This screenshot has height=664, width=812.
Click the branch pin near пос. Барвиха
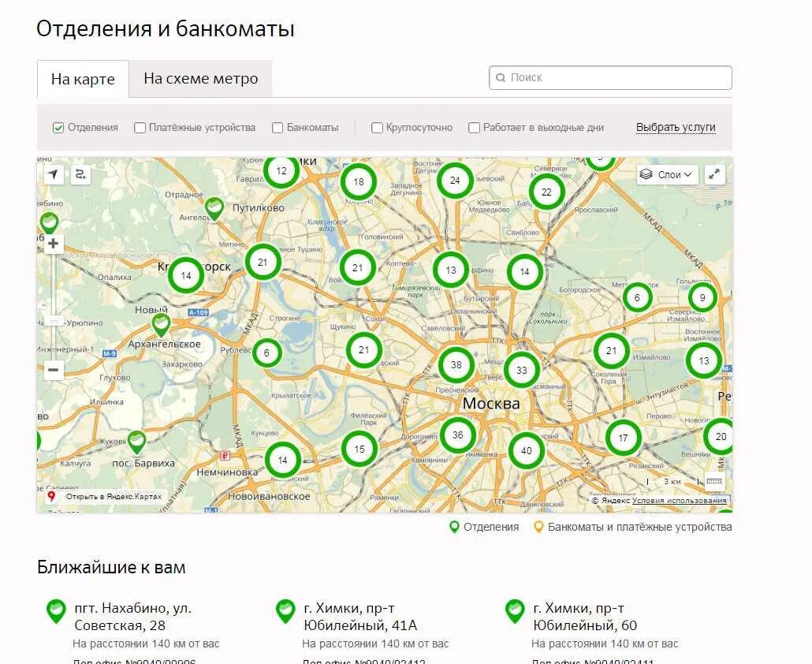point(136,442)
